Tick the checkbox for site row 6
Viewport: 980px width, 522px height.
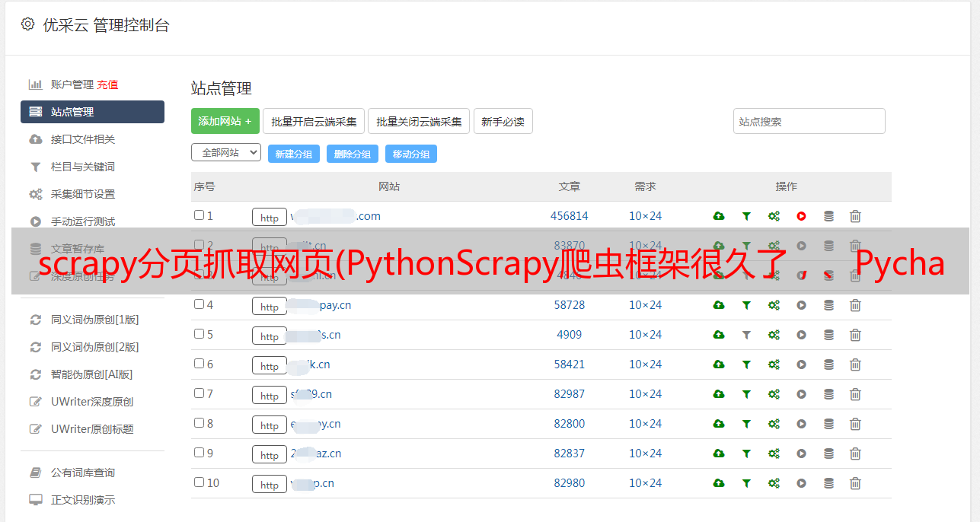199,364
